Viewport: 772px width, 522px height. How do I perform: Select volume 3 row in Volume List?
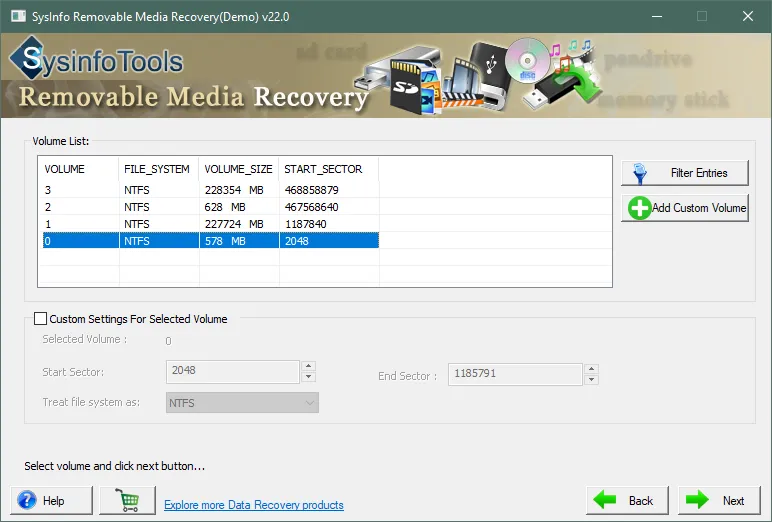pos(211,190)
